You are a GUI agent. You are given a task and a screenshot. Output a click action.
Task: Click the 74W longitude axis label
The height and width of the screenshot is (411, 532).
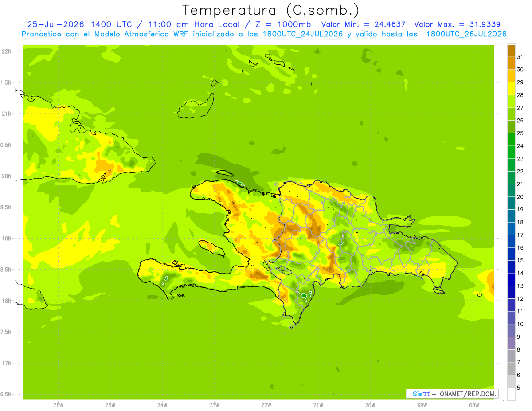click(162, 406)
